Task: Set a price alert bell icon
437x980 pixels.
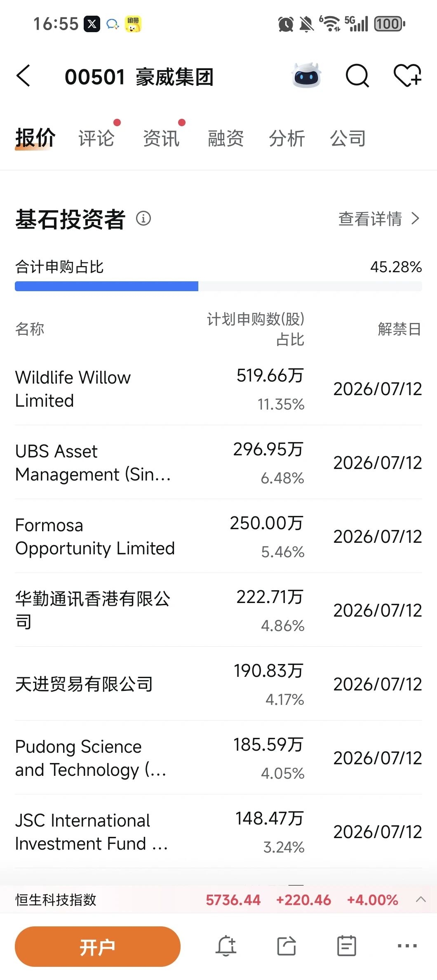Action: click(226, 945)
